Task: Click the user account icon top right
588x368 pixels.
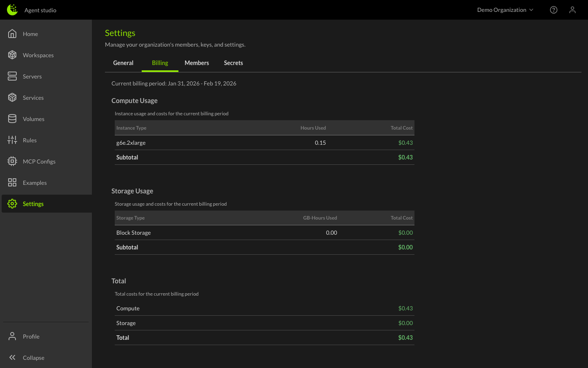Action: [572, 9]
